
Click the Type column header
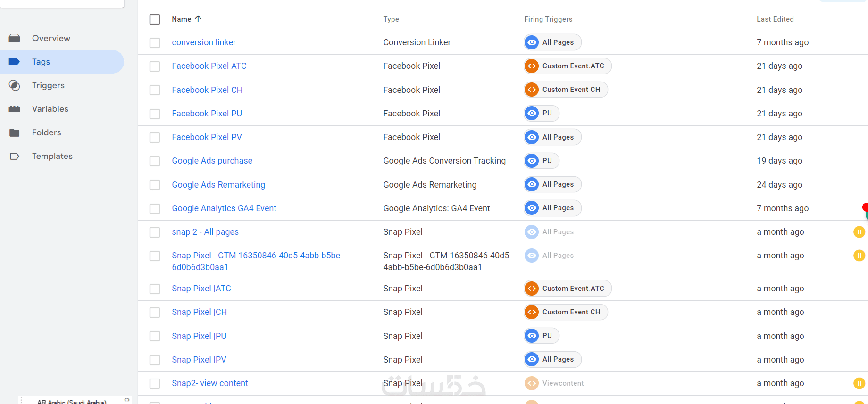pyautogui.click(x=391, y=19)
